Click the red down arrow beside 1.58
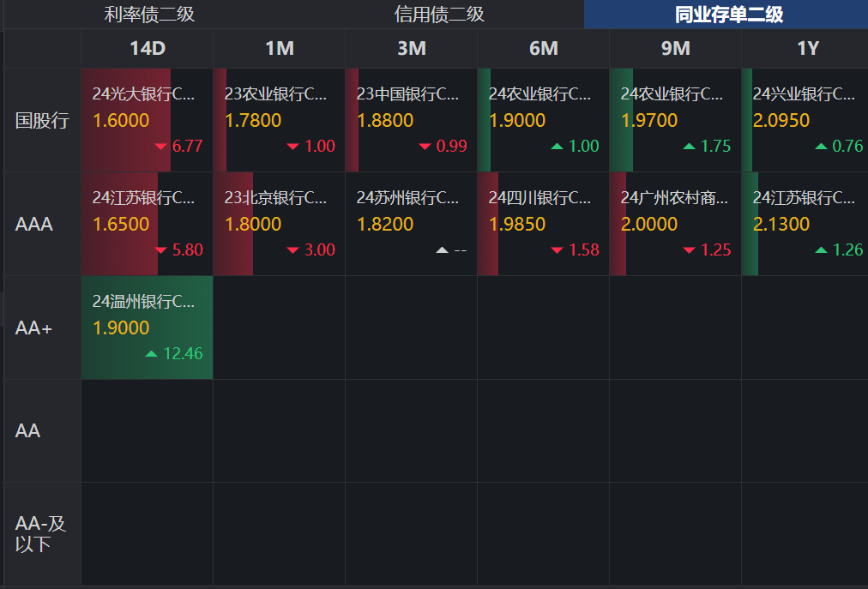This screenshot has width=868, height=589. [557, 250]
